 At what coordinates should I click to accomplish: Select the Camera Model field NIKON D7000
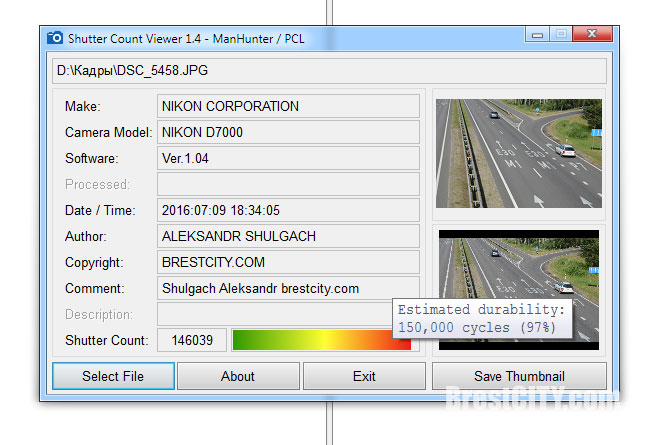(x=288, y=132)
